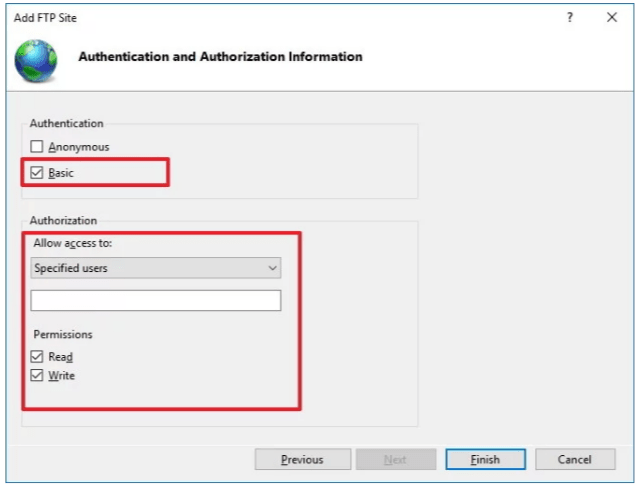638x485 pixels.
Task: Close the Add FTP Site dialog
Action: pyautogui.click(x=612, y=17)
